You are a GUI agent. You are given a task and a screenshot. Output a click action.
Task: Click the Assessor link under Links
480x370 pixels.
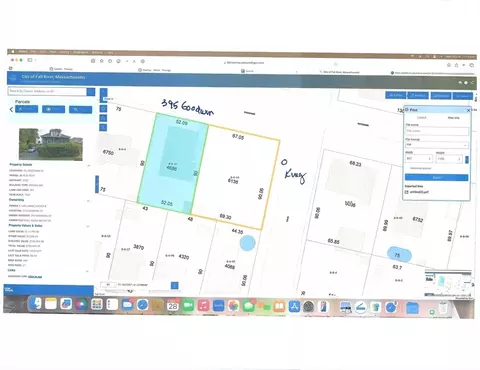(x=35, y=277)
